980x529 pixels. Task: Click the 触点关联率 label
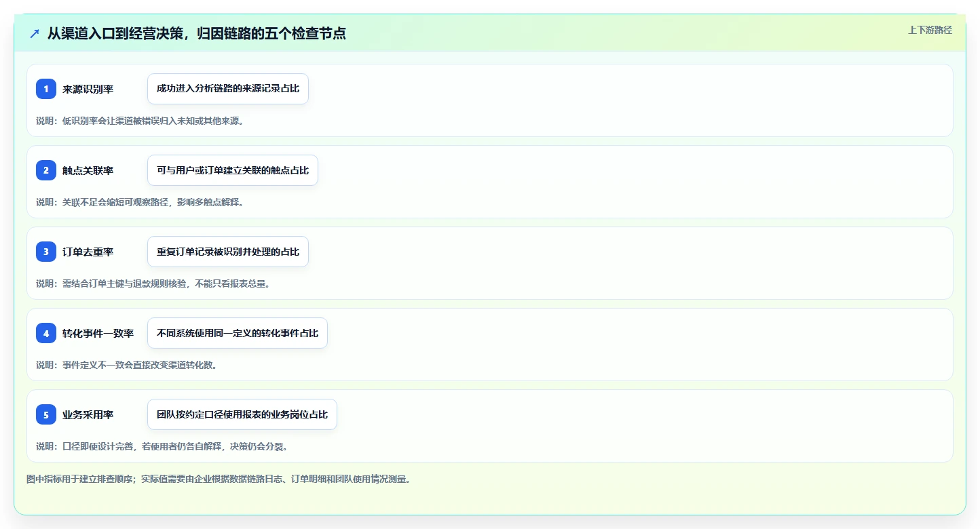88,170
